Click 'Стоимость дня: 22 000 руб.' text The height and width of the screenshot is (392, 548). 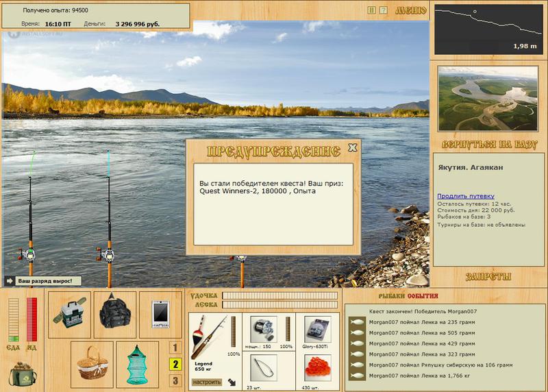(x=475, y=210)
